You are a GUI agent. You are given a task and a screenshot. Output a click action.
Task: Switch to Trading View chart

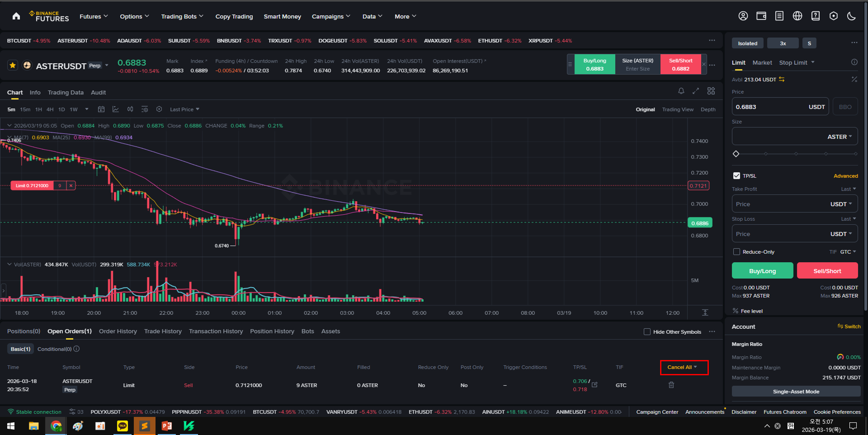tap(677, 109)
